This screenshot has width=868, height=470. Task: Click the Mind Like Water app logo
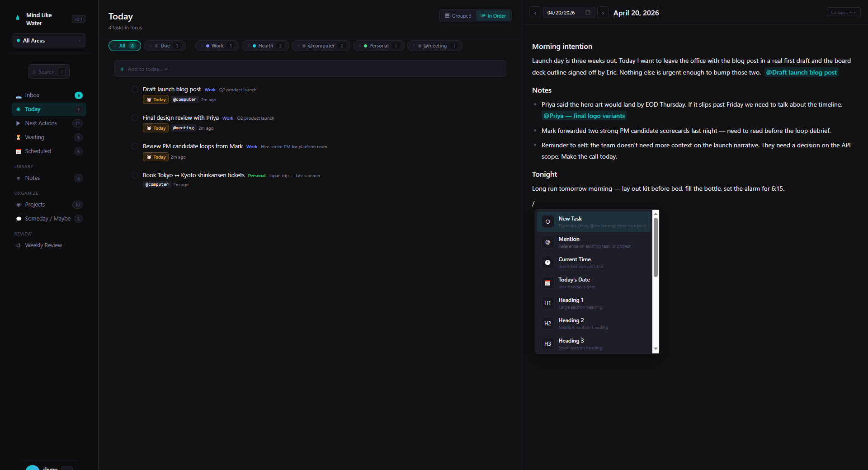click(x=17, y=18)
